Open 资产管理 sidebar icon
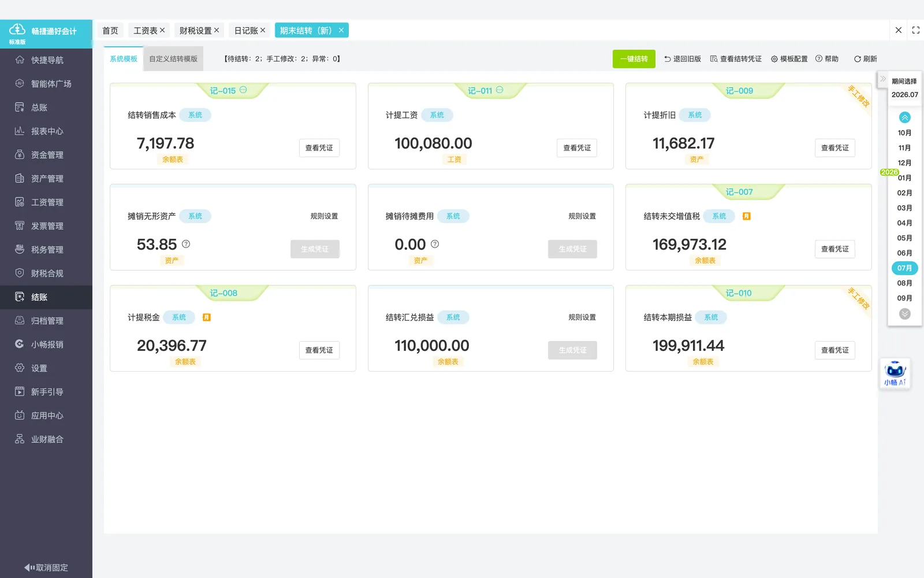This screenshot has width=924, height=578. click(x=20, y=179)
